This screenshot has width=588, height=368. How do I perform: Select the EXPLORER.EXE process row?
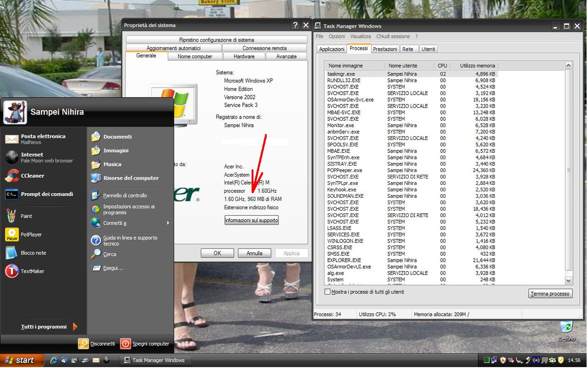click(411, 260)
